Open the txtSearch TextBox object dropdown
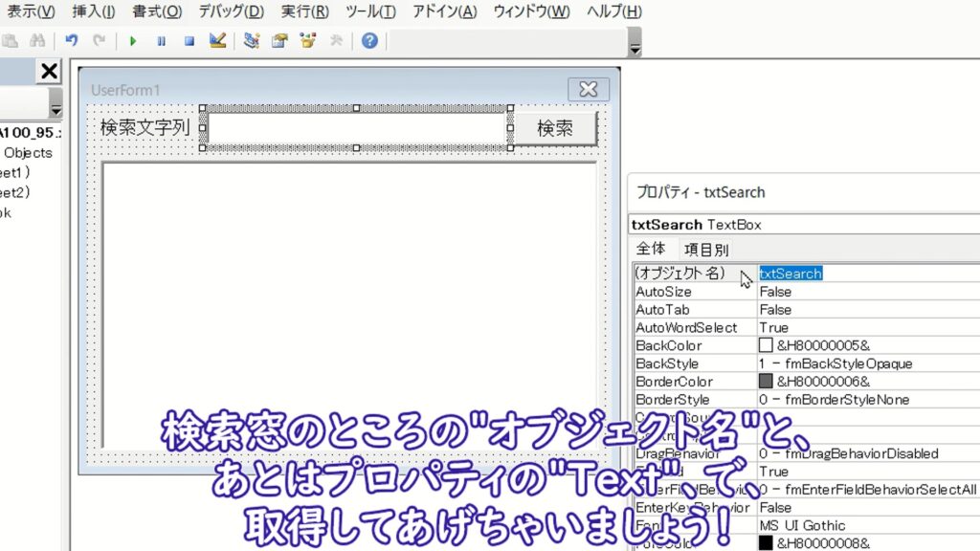Screen dimensions: 980x551 (804, 225)
